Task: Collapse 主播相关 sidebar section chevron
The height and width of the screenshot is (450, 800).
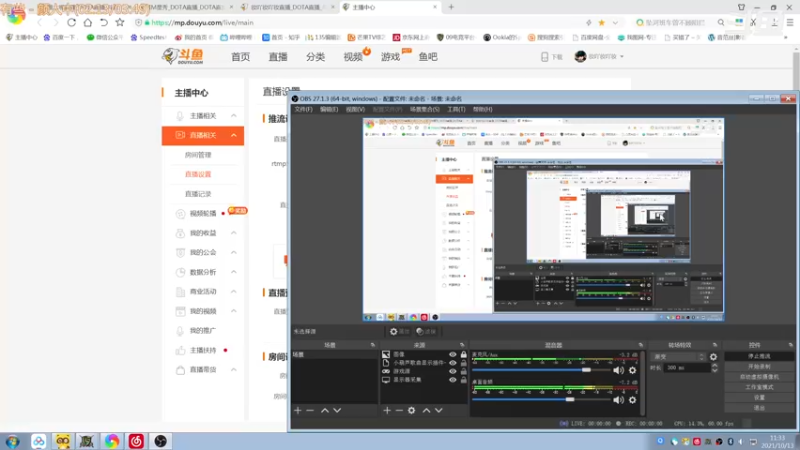Action: 234,116
